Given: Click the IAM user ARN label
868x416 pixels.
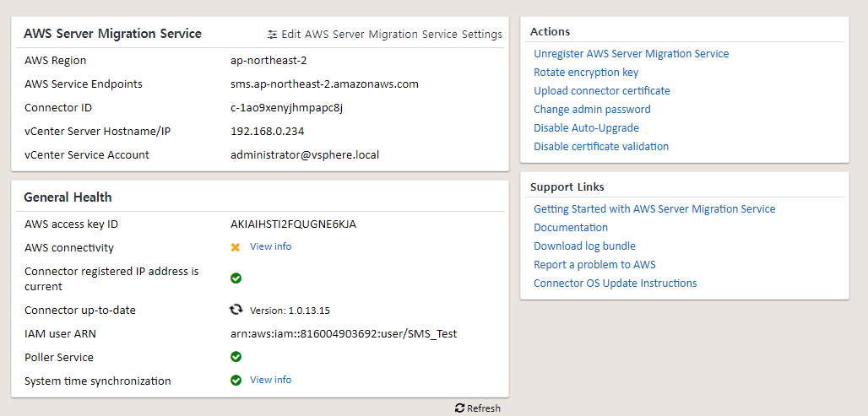Looking at the screenshot, I should (x=60, y=333).
